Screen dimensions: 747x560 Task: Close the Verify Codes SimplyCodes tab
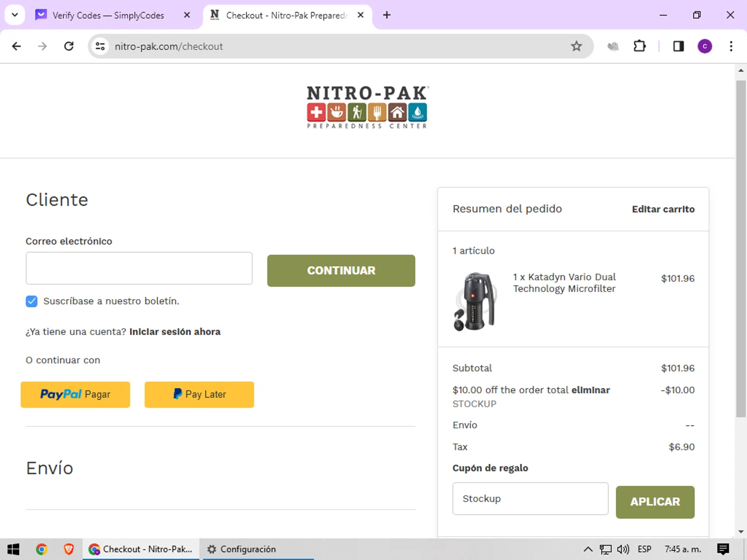(x=187, y=15)
